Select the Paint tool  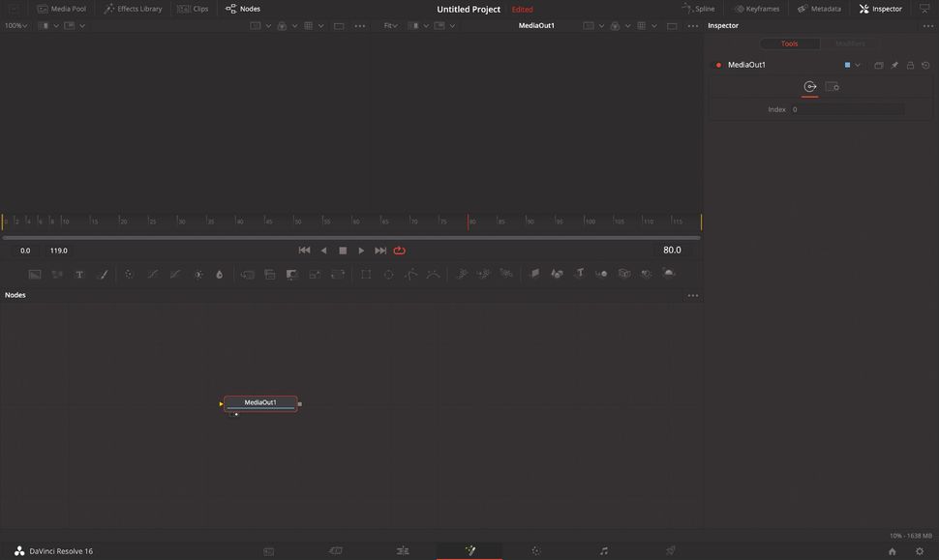click(x=103, y=274)
